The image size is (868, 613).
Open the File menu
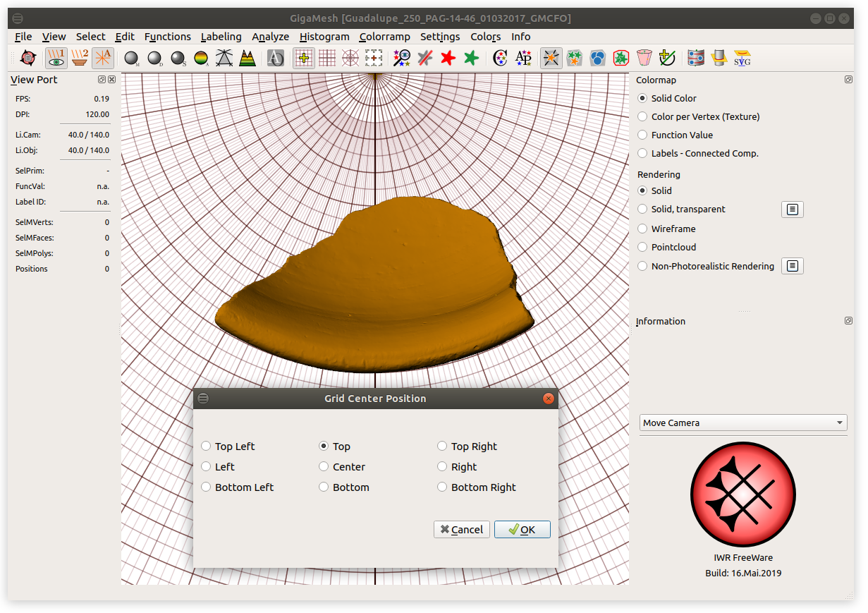coord(23,37)
